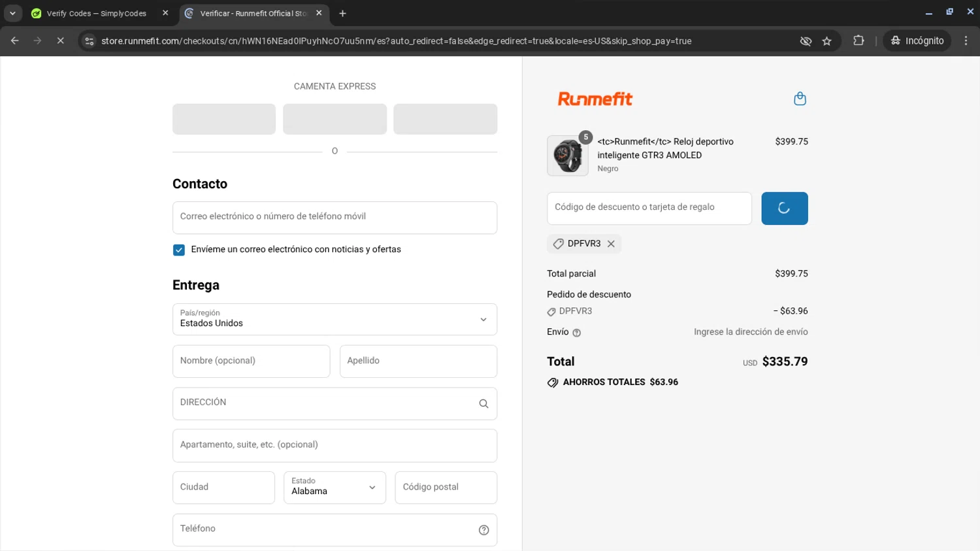
Task: Click the Teléfono field
Action: [335, 530]
